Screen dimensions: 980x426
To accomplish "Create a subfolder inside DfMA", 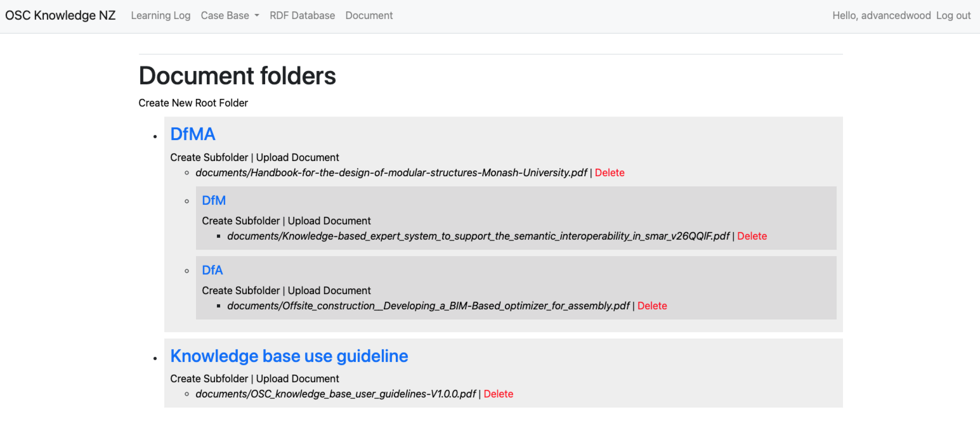I will point(209,157).
